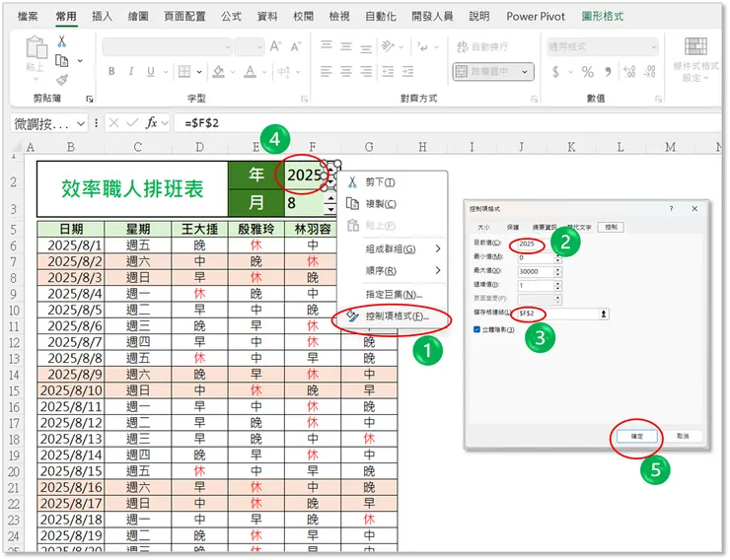Choose 剪下 (Cut) in the context menu

[x=392, y=182]
